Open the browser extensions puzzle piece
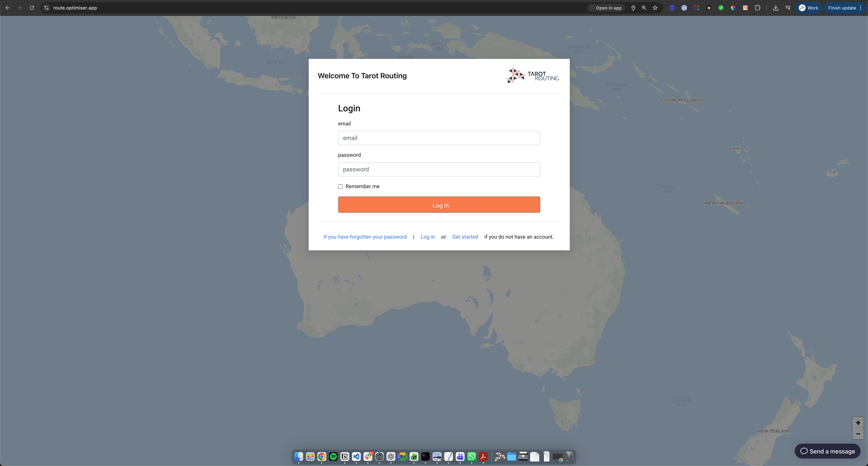The image size is (868, 466). (x=758, y=8)
